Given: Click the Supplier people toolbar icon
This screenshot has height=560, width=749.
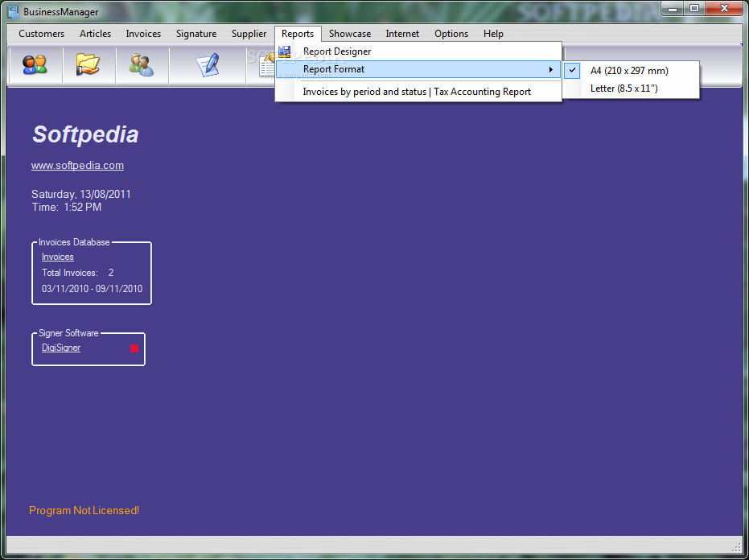Looking at the screenshot, I should pos(142,65).
